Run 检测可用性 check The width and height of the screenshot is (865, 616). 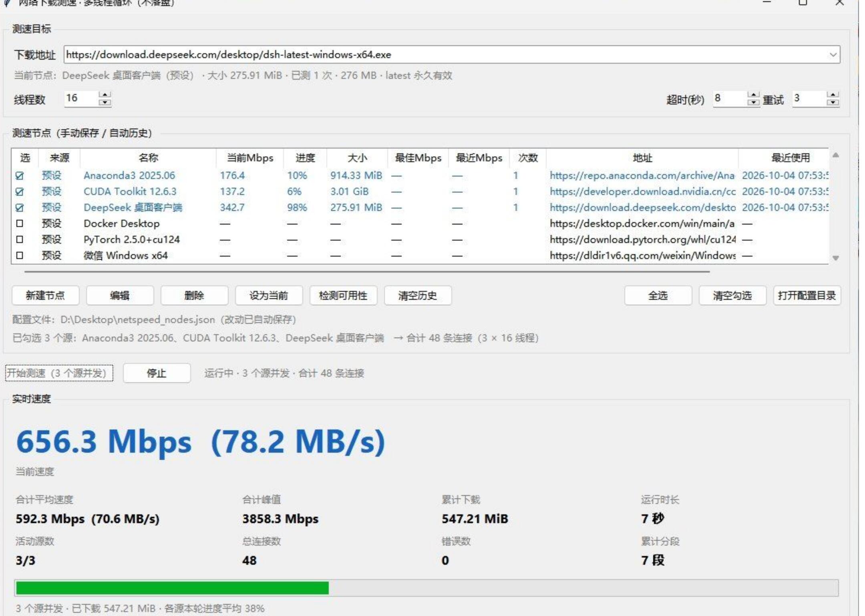pyautogui.click(x=343, y=296)
